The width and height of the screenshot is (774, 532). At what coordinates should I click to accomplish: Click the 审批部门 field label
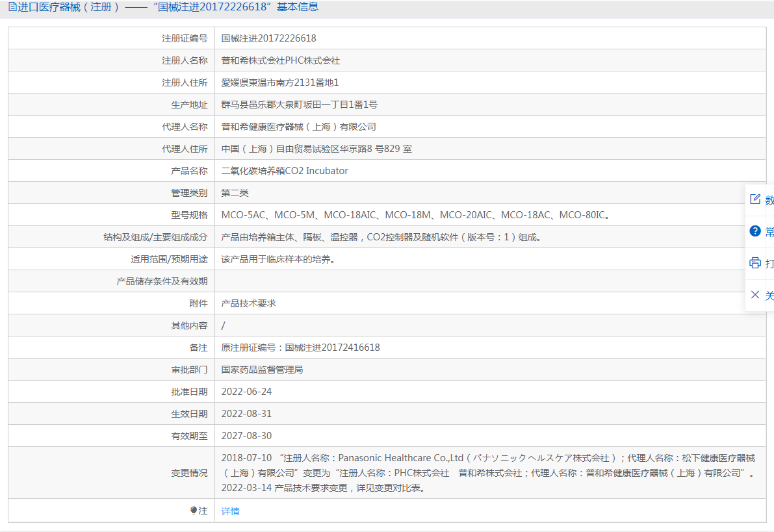(190, 370)
